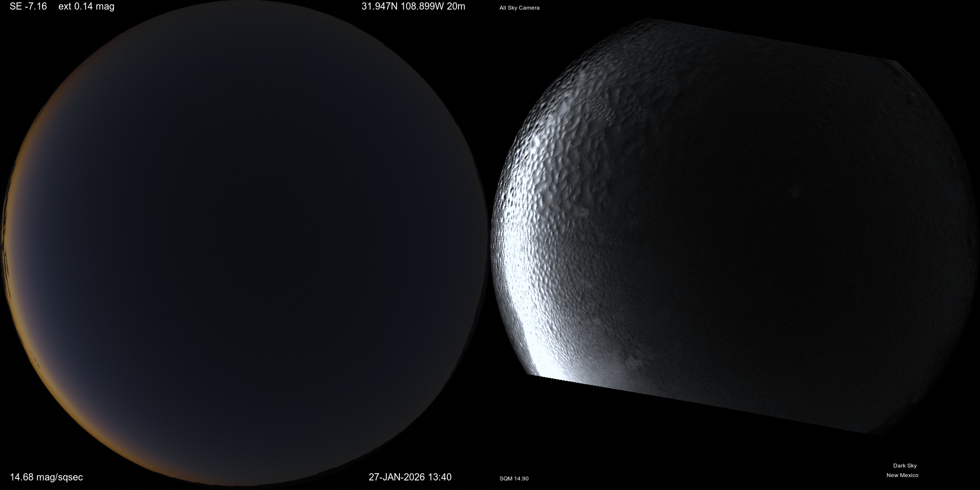The height and width of the screenshot is (490, 980).
Task: Select the "ext 0.14 mag" extinction reading
Action: tap(86, 7)
